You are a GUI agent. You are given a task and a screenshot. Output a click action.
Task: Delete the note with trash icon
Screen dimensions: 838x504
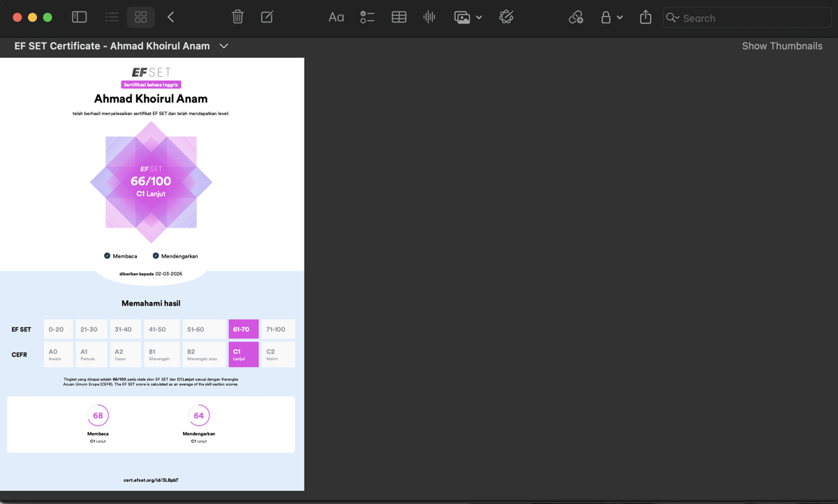237,17
